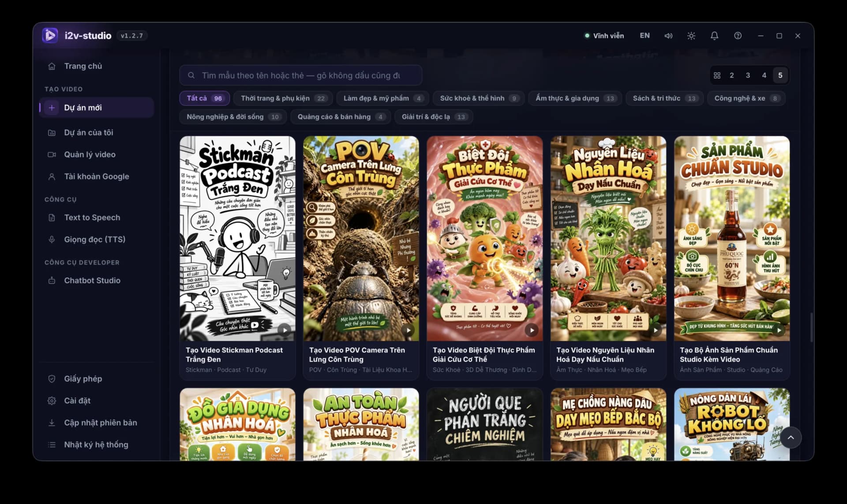Viewport: 847px width, 504px height.
Task: Click title "Tạo Bộ Ảnh Sản Phẩm Chuẩn Studio Kèm Video"
Action: [729, 355]
